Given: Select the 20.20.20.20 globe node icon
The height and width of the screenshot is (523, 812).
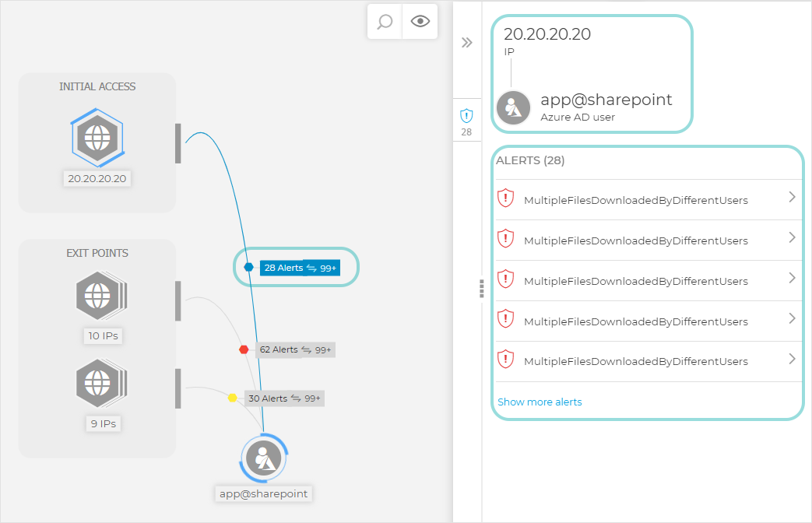Looking at the screenshot, I should tap(97, 139).
